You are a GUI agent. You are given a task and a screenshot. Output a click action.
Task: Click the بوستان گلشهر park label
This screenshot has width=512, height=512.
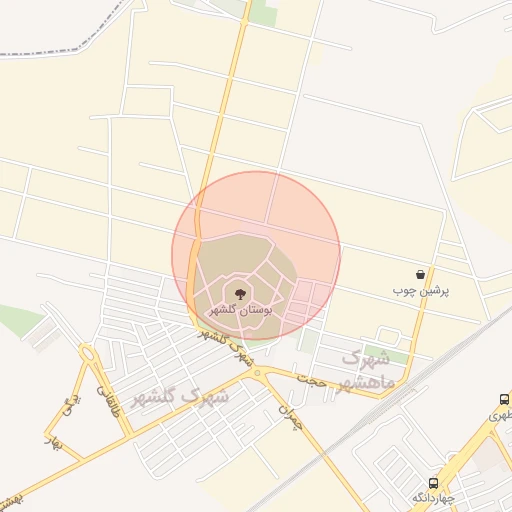coord(240,311)
